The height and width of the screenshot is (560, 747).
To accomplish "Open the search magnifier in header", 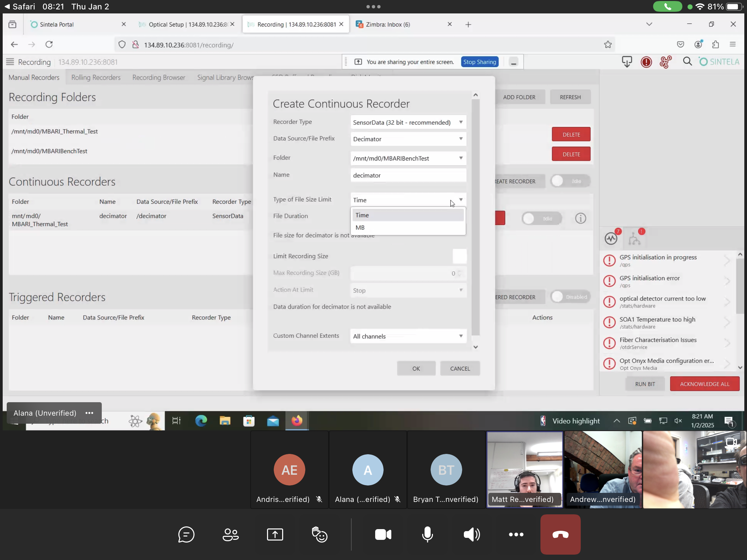I will (x=687, y=62).
